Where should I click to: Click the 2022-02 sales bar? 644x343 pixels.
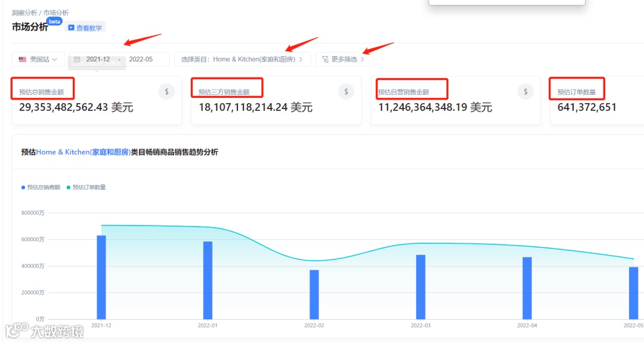314,295
